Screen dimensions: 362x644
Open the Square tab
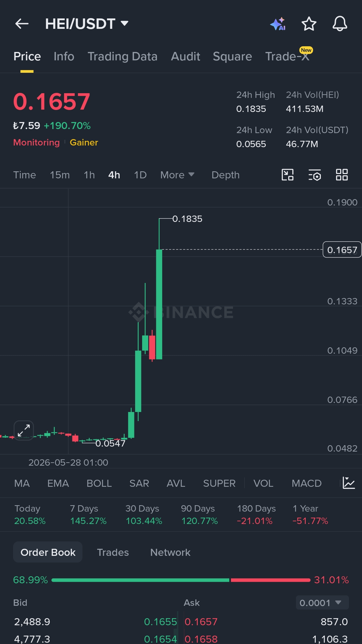pos(232,56)
